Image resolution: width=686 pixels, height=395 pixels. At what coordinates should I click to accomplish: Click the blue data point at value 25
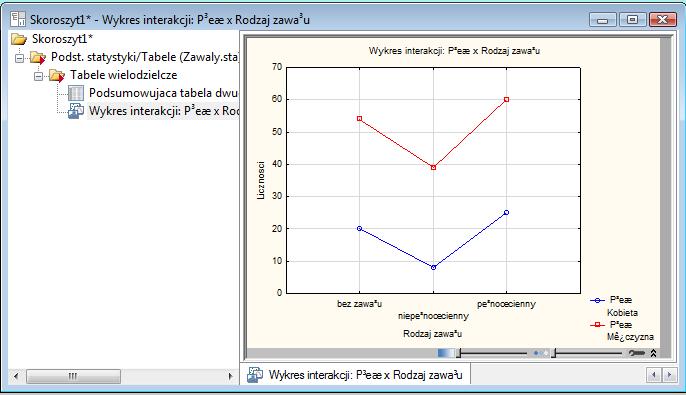click(x=507, y=213)
